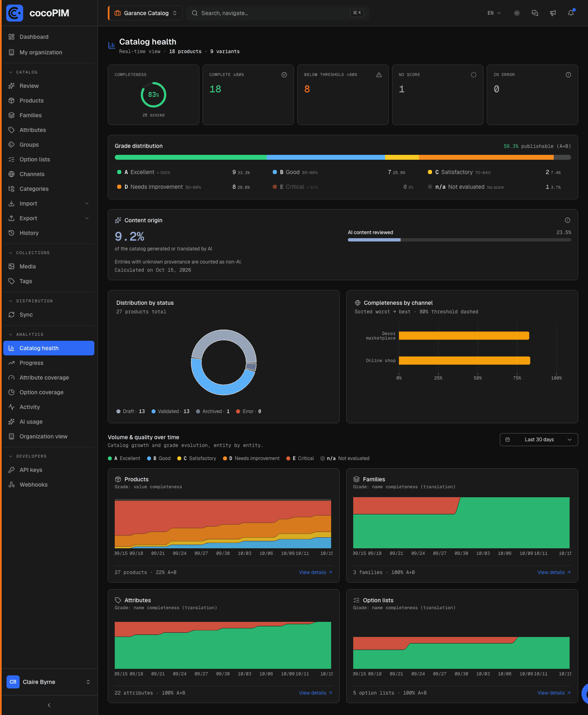This screenshot has width=588, height=715.
Task: Click the CB user avatar
Action: (13, 682)
